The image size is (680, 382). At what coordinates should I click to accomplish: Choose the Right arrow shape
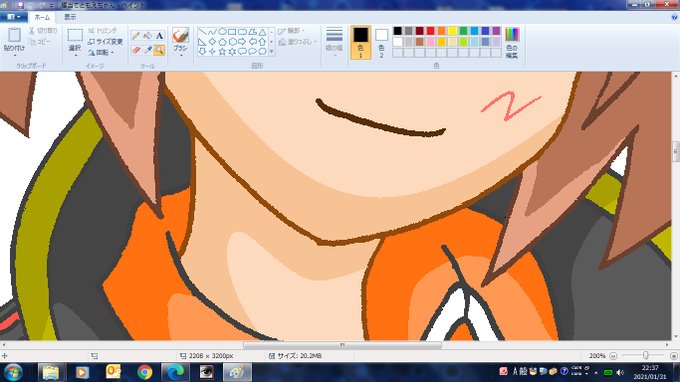point(242,42)
